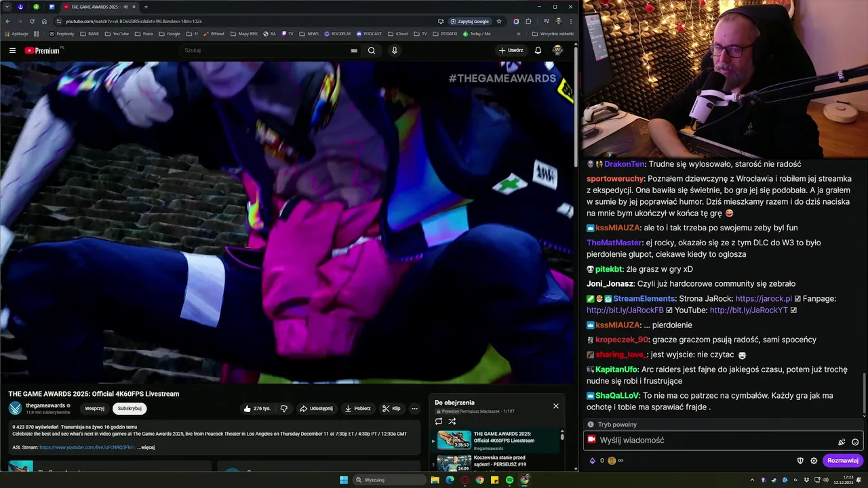Click the Tryb powolny info icon

pos(591,425)
